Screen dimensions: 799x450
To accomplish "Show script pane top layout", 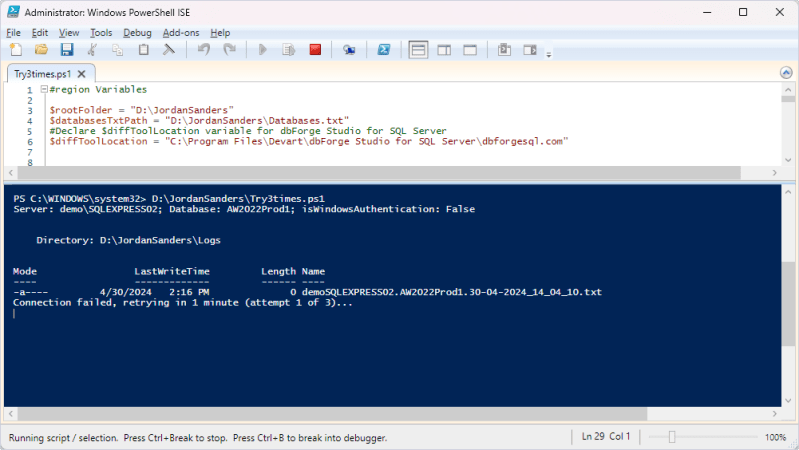I will (418, 50).
